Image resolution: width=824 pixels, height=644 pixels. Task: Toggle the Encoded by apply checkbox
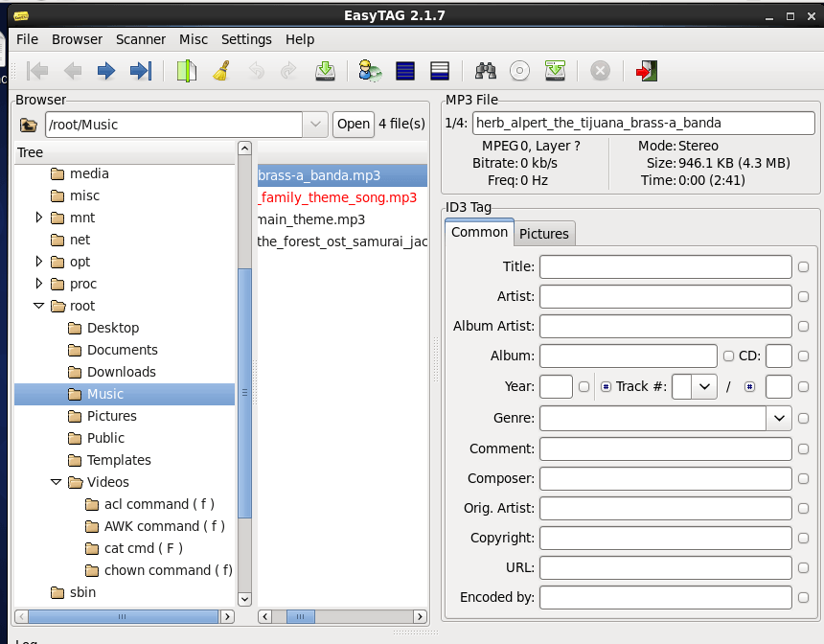(x=803, y=597)
